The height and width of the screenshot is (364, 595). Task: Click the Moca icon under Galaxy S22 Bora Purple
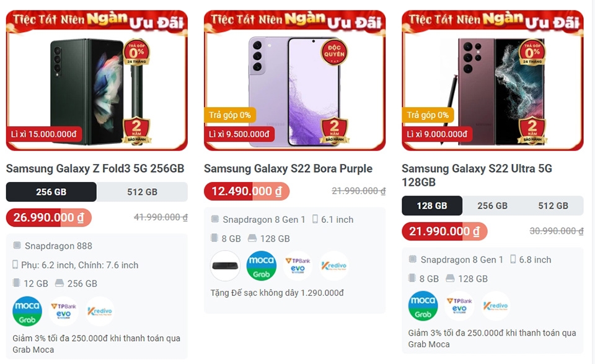[x=261, y=266]
